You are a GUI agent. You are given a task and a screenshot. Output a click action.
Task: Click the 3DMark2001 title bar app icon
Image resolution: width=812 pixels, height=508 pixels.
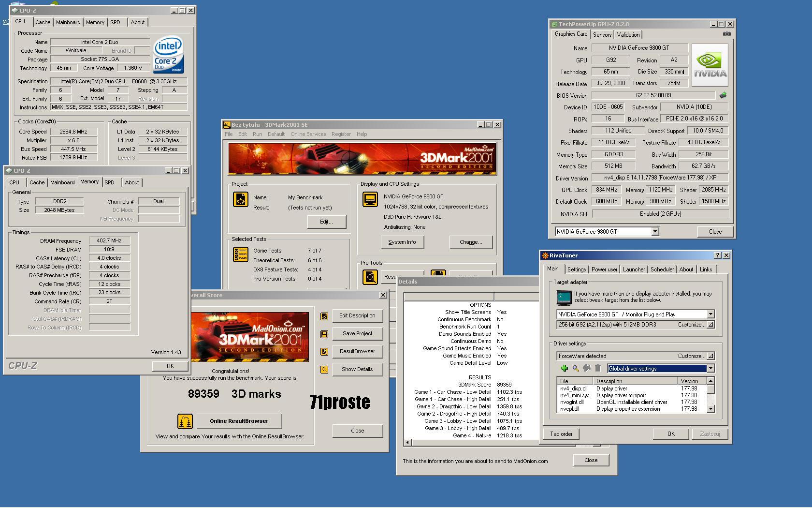point(227,125)
